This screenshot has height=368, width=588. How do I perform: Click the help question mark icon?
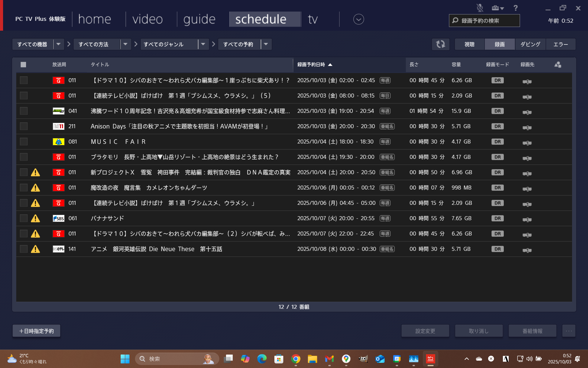click(515, 8)
